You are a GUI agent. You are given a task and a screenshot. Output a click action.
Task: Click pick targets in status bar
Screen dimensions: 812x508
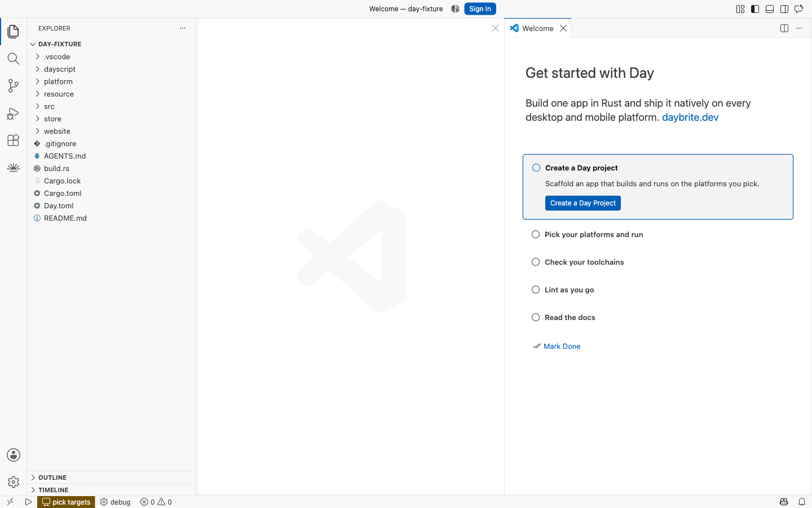point(67,502)
